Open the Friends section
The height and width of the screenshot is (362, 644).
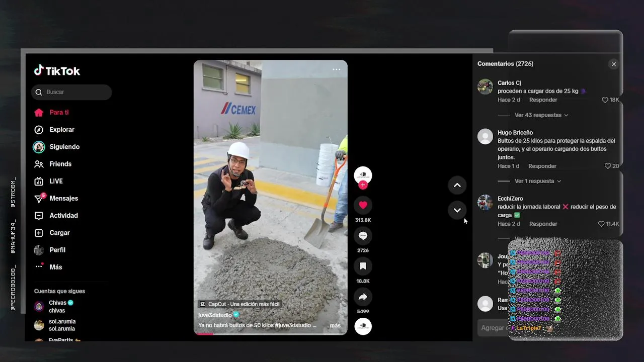[x=60, y=164]
